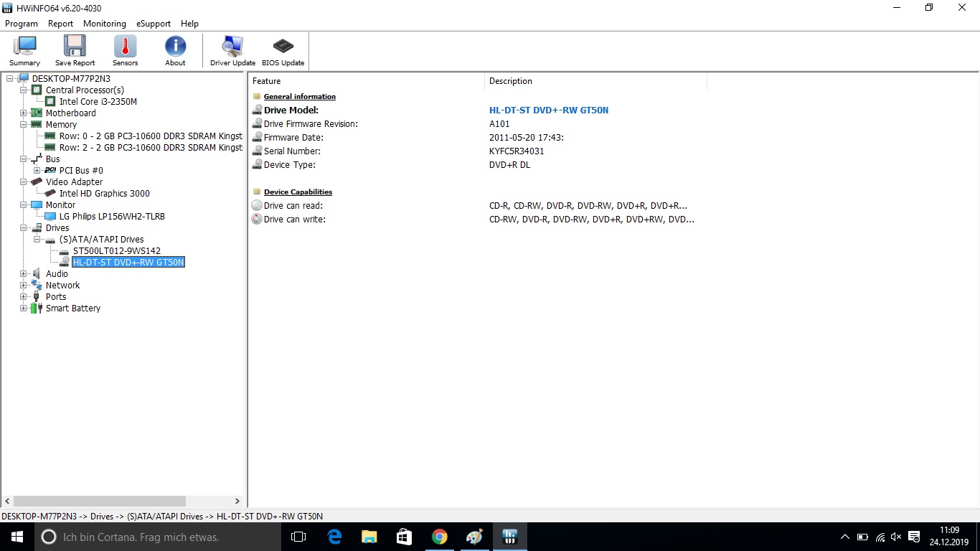Select the Firmware Date row

click(479, 138)
